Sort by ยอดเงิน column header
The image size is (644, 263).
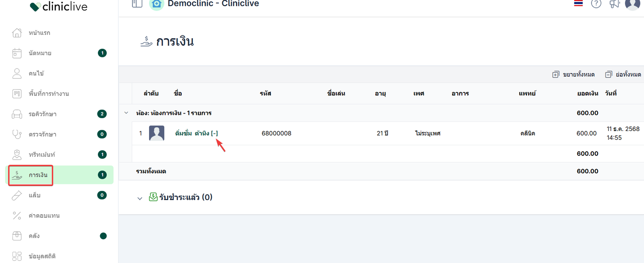[x=587, y=93]
